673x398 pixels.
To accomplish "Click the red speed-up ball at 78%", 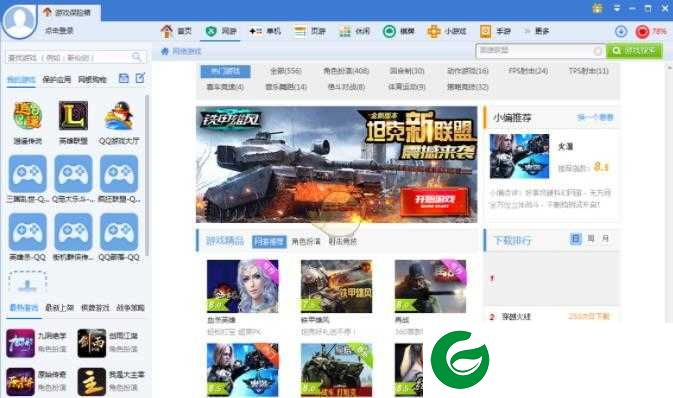I will click(x=643, y=31).
